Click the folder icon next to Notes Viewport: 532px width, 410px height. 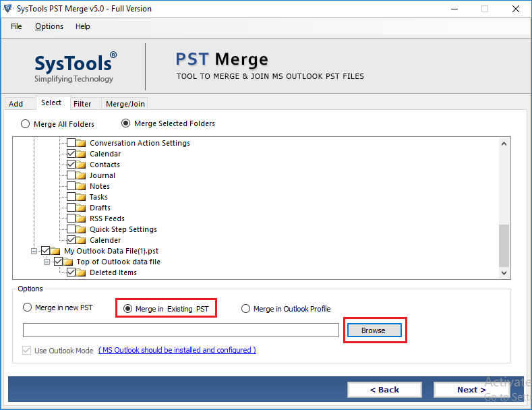(x=82, y=186)
